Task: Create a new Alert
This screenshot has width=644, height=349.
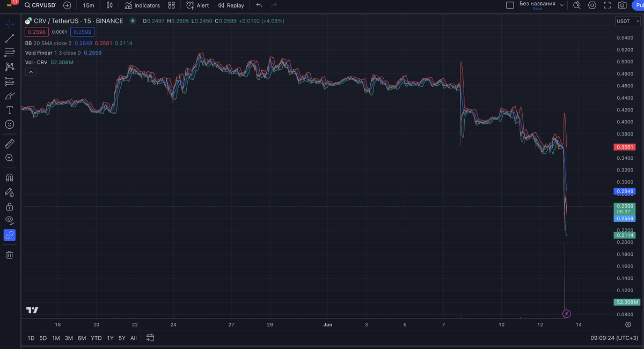Action: [x=197, y=5]
